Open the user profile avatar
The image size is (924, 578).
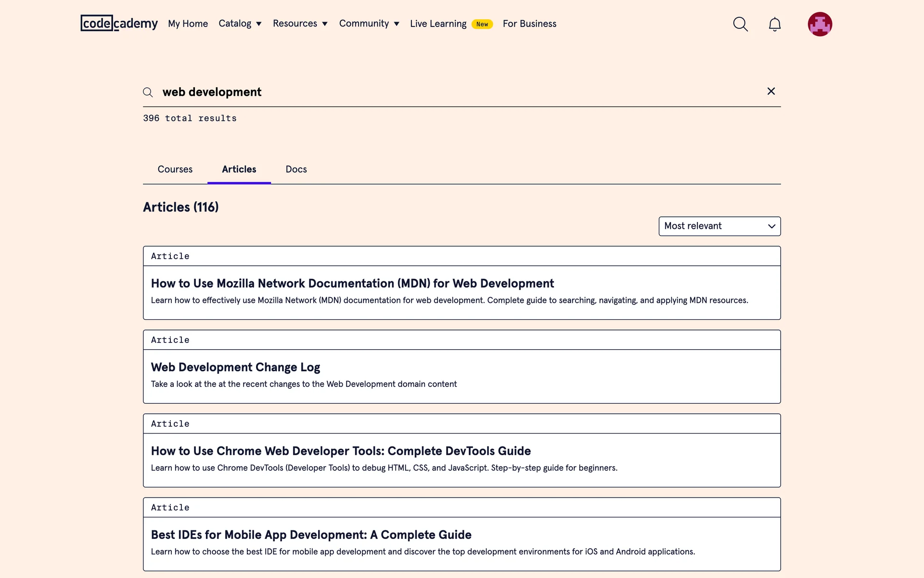click(x=820, y=24)
